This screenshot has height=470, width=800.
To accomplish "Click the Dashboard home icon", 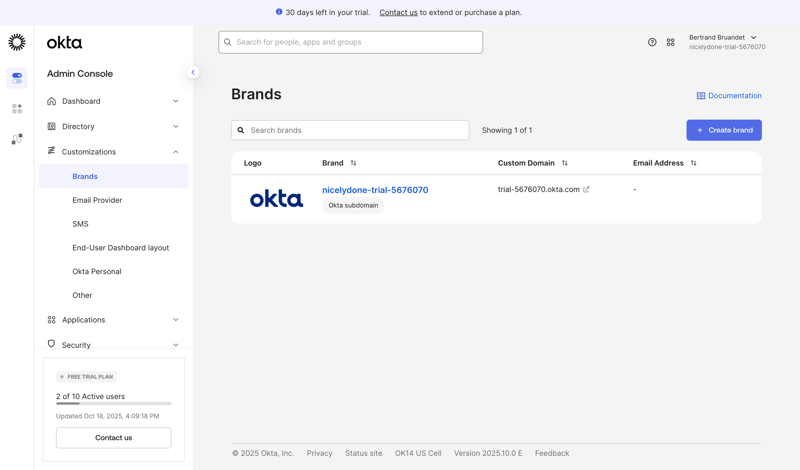I will pos(52,101).
